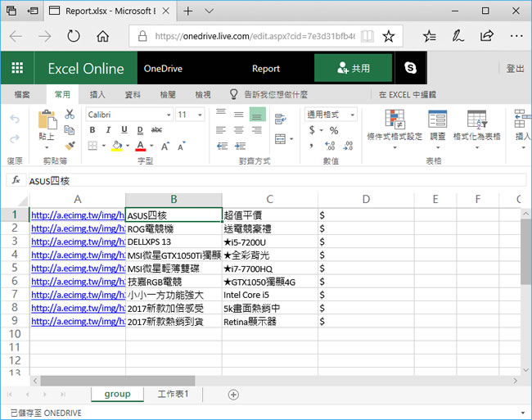
Task: Click the browser refresh icon
Action: click(x=74, y=36)
